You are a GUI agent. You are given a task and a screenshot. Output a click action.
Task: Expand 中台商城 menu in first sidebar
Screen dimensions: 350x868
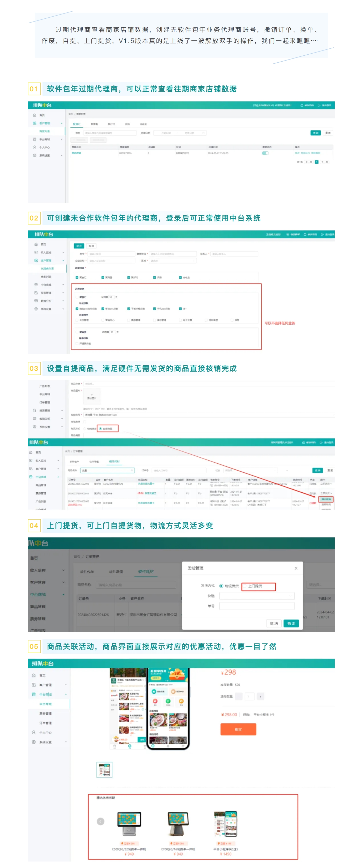tap(47, 139)
